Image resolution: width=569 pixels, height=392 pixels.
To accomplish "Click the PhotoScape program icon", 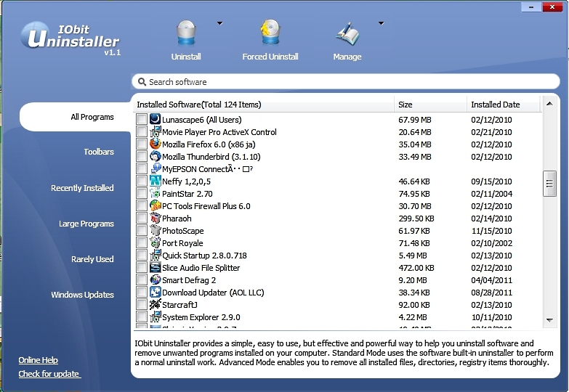I will [156, 230].
